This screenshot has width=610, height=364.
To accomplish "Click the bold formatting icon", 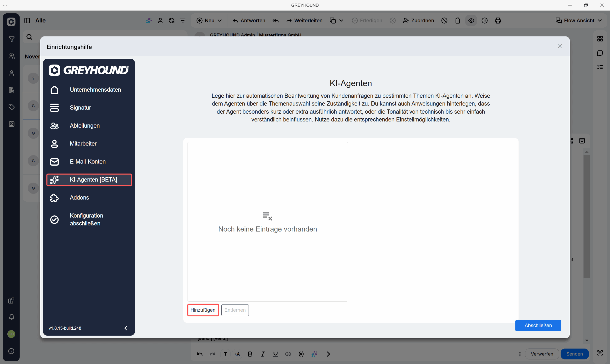I will tap(250, 354).
